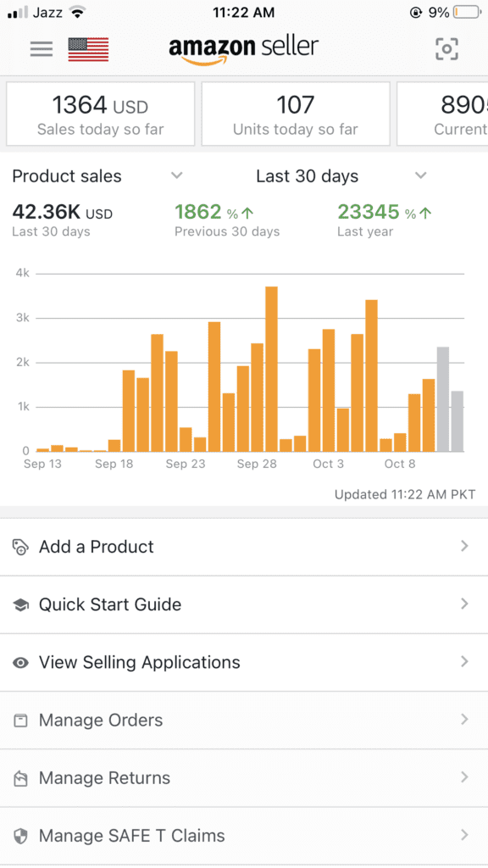Open Add a Product
Image resolution: width=488 pixels, height=868 pixels.
click(x=244, y=547)
